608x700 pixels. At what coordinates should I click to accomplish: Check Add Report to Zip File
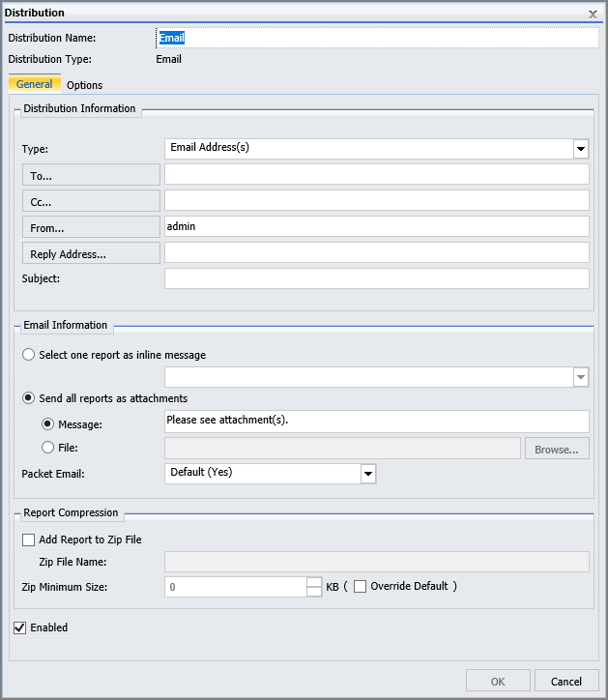tap(29, 540)
